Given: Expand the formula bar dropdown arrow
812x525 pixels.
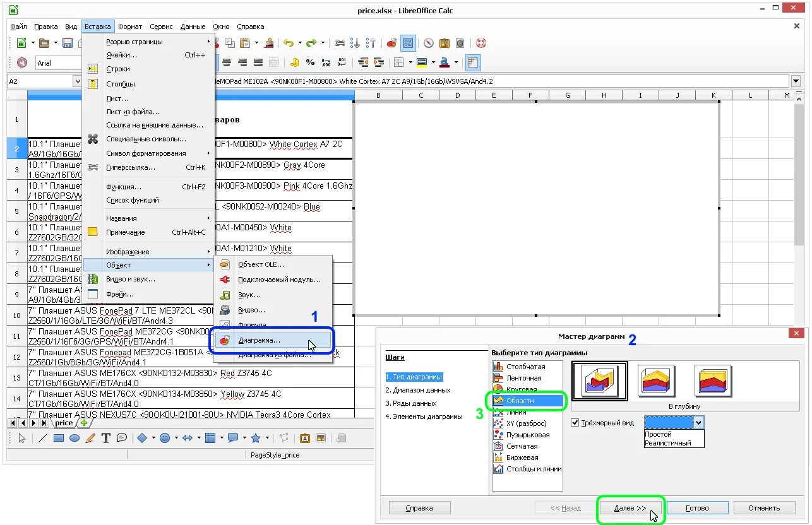Looking at the screenshot, I should [796, 81].
